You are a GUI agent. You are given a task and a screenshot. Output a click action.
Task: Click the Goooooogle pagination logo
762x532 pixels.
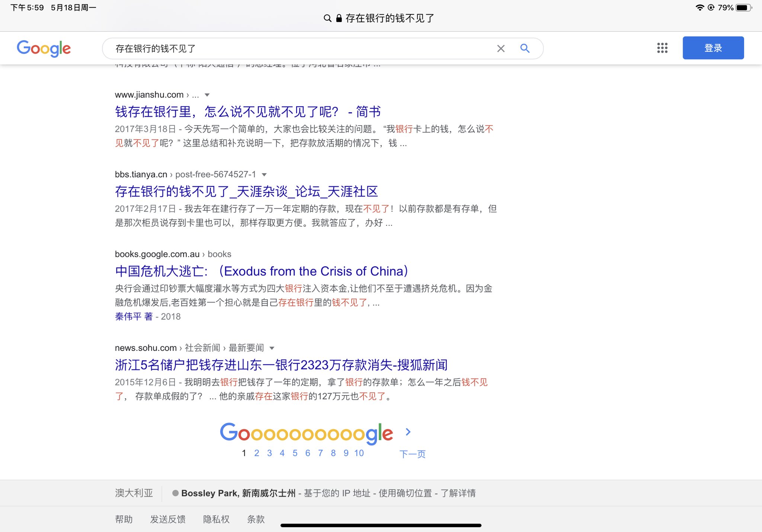pyautogui.click(x=306, y=433)
